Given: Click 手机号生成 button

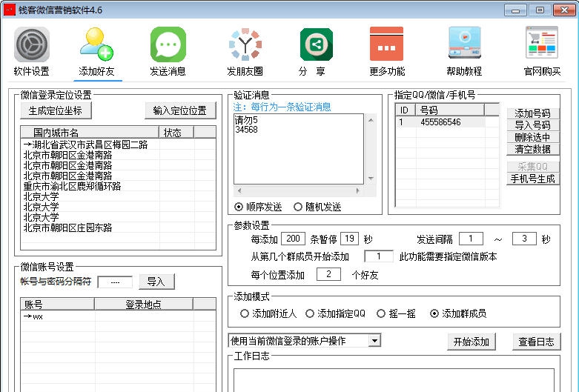Looking at the screenshot, I should (x=532, y=179).
